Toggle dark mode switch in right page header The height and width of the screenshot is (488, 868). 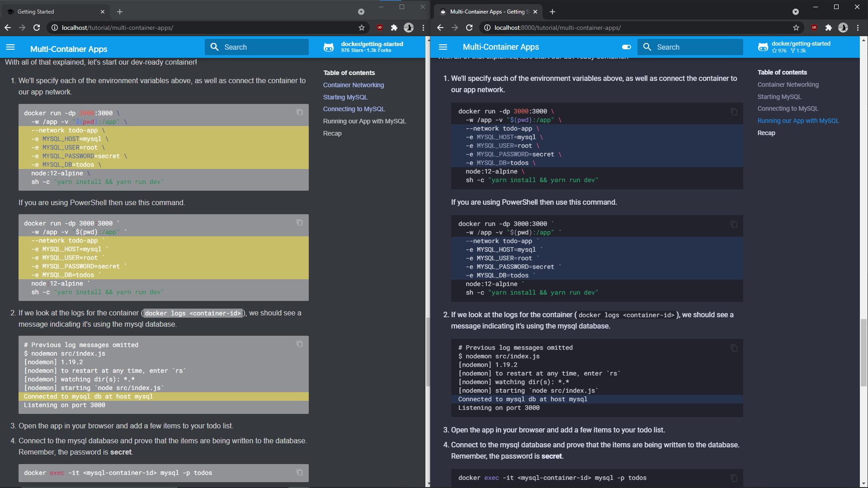pos(627,47)
